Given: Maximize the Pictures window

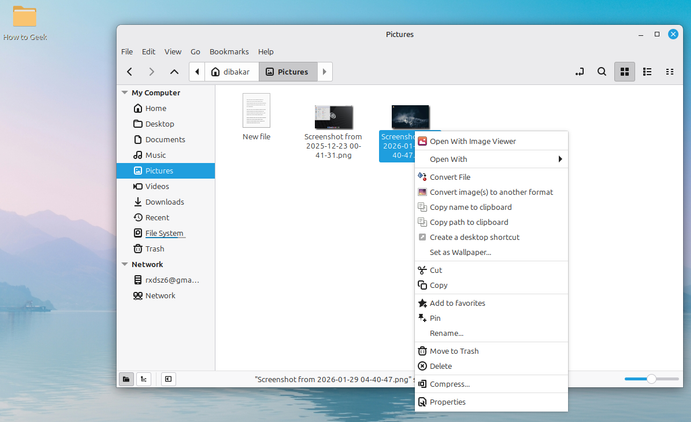Looking at the screenshot, I should (x=657, y=34).
